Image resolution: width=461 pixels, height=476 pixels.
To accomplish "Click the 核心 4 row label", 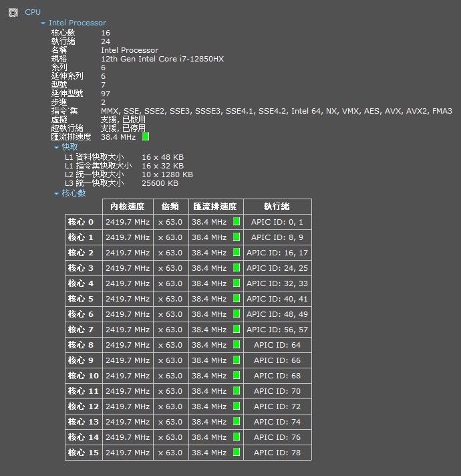I will (x=84, y=283).
